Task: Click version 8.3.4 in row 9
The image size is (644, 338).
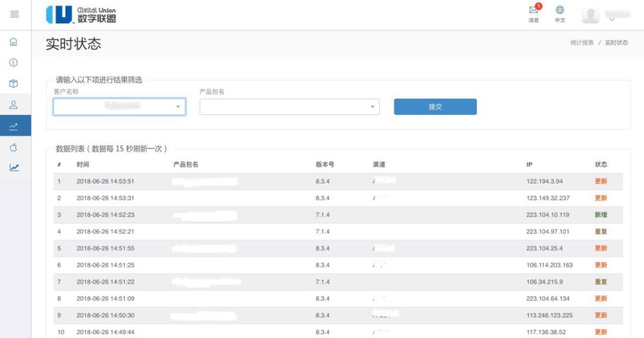Action: pyautogui.click(x=323, y=315)
